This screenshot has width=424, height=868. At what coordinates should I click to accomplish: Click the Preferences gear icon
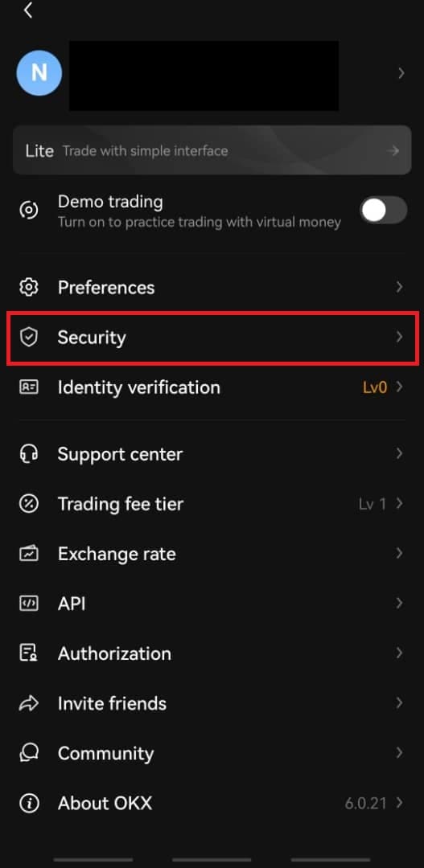pos(29,287)
